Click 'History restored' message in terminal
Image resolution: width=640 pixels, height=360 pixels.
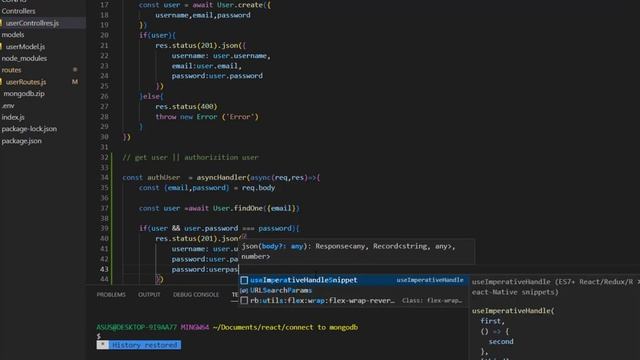click(x=144, y=345)
